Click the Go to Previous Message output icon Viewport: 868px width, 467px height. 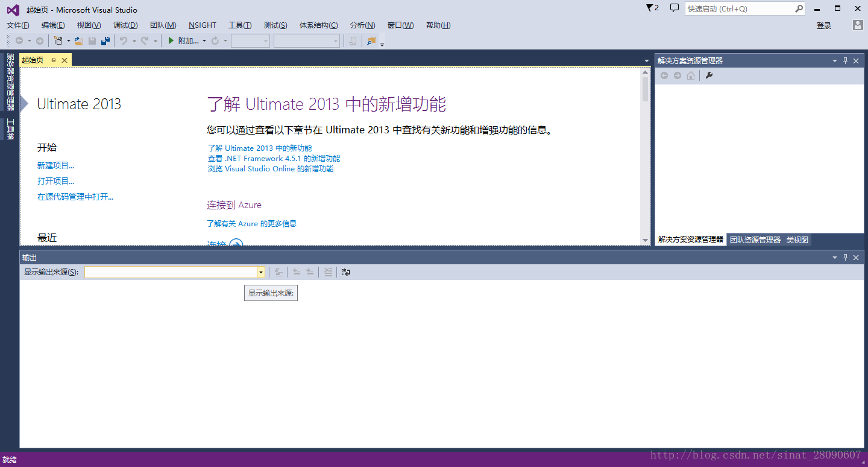pyautogui.click(x=297, y=272)
